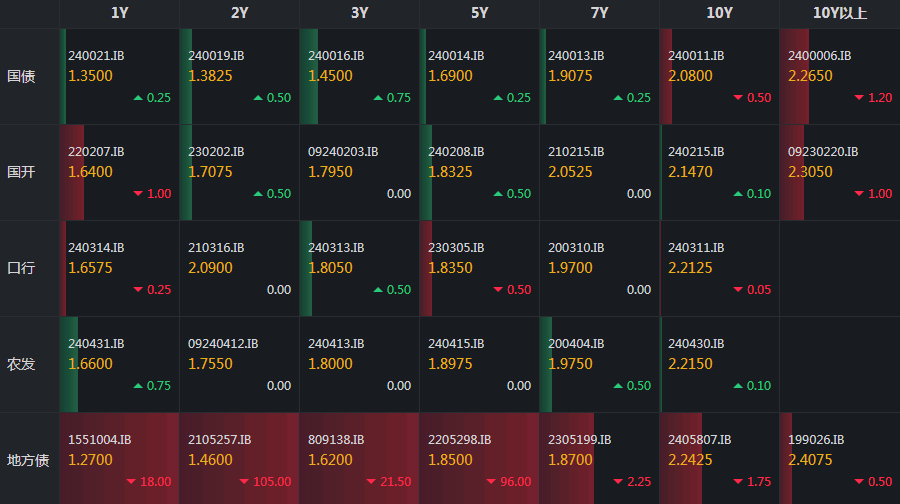The height and width of the screenshot is (504, 900).
Task: Click the green up arrow beside 0.75 in 国债 3Y
Action: point(378,98)
